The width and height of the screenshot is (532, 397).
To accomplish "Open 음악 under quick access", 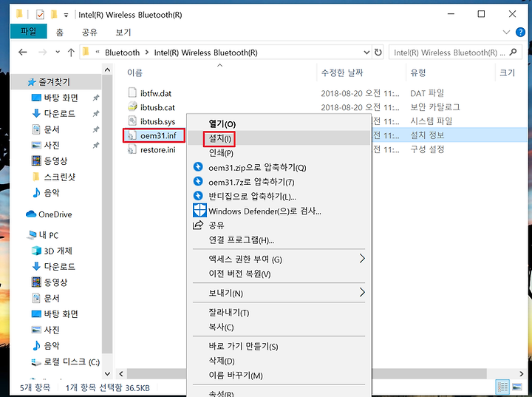I will pyautogui.click(x=46, y=192).
